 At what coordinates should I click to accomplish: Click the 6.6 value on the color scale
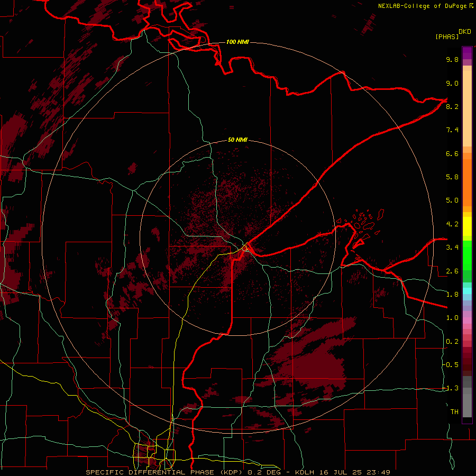[x=452, y=153]
